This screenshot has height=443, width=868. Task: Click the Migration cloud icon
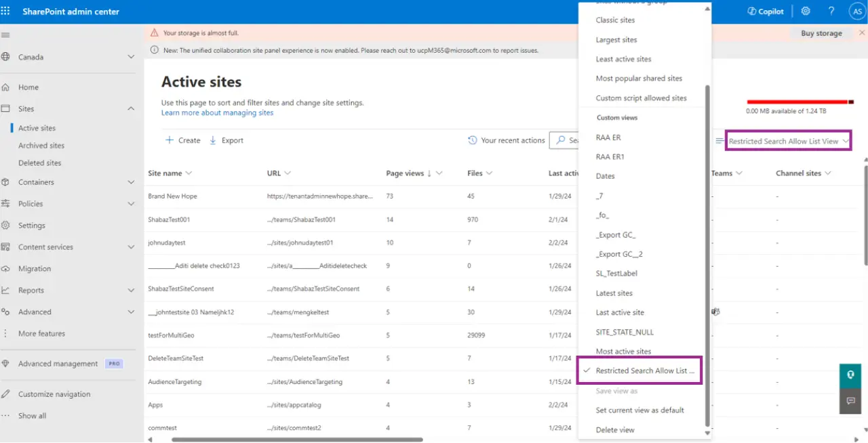pyautogui.click(x=5, y=269)
